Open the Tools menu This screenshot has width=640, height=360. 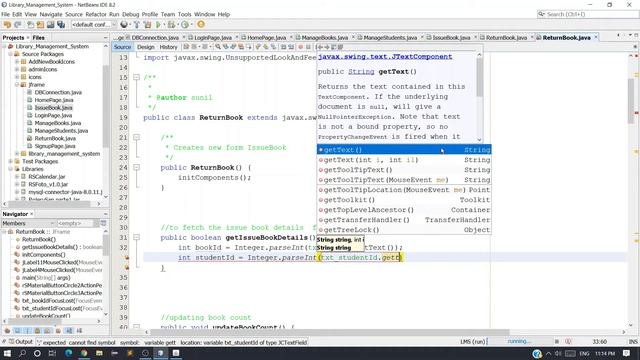(184, 14)
